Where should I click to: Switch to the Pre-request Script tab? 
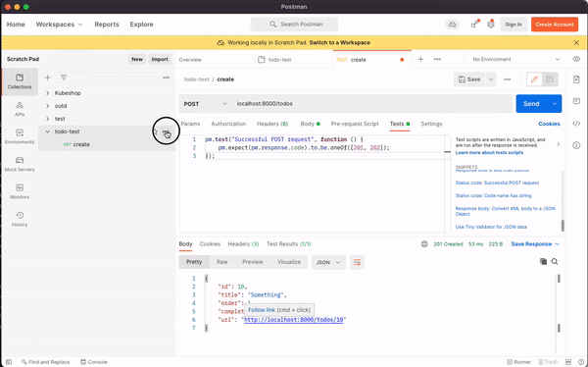(355, 124)
